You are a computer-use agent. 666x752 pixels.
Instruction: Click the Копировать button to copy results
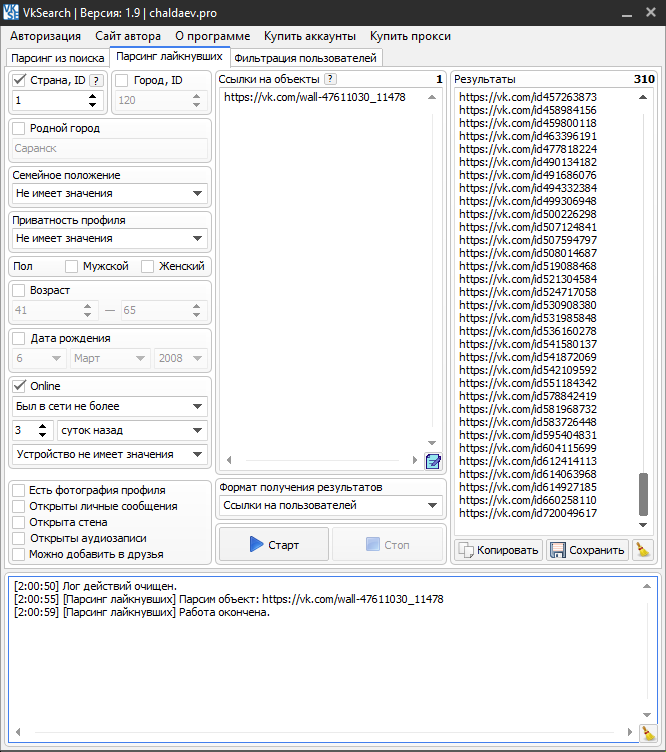pos(500,549)
